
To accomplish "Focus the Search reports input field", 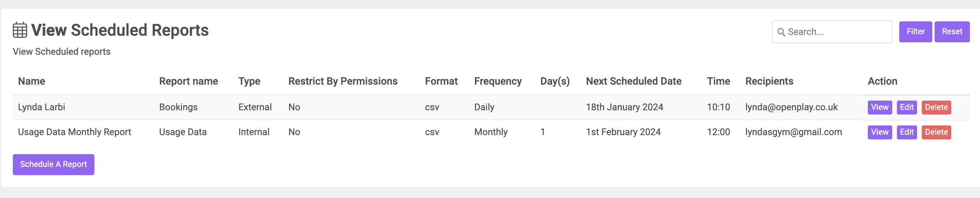I will pyautogui.click(x=832, y=32).
